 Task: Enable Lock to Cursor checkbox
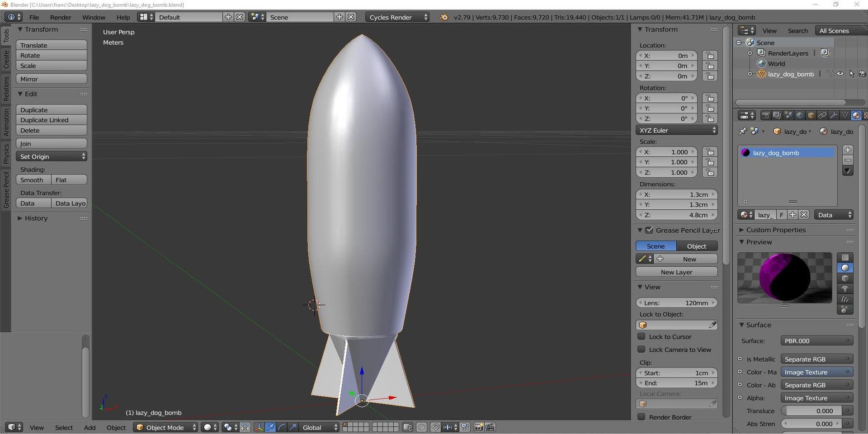641,336
